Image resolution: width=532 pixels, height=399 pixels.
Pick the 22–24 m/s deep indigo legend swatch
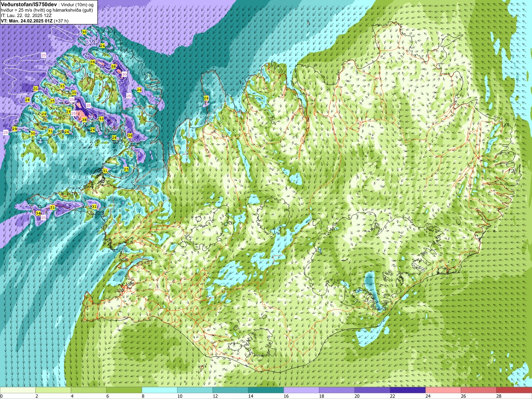pyautogui.click(x=408, y=390)
